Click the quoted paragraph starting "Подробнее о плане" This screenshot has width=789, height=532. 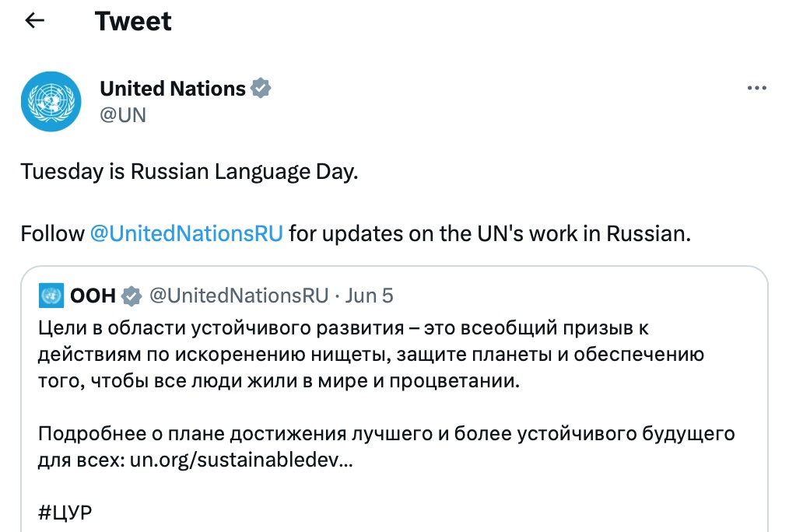(x=385, y=433)
